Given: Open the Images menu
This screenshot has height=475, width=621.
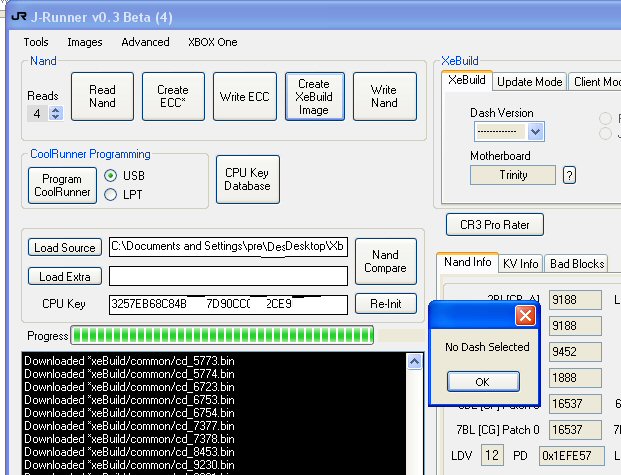Looking at the screenshot, I should tap(85, 42).
